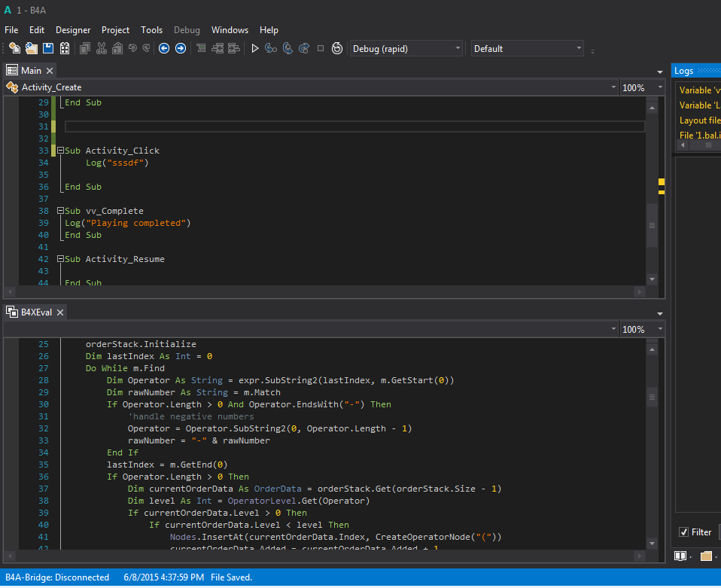
Task: Navigate backward with the blue left arrow
Action: tap(164, 48)
